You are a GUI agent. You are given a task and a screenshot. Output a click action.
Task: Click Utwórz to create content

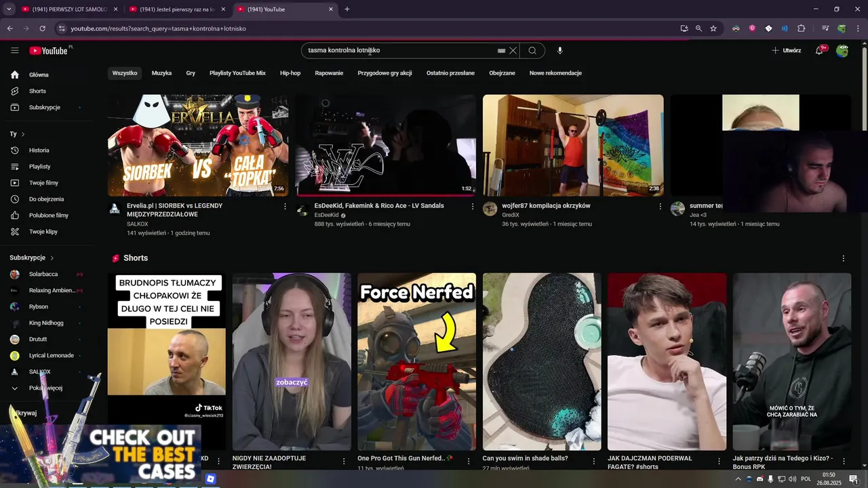tap(786, 50)
